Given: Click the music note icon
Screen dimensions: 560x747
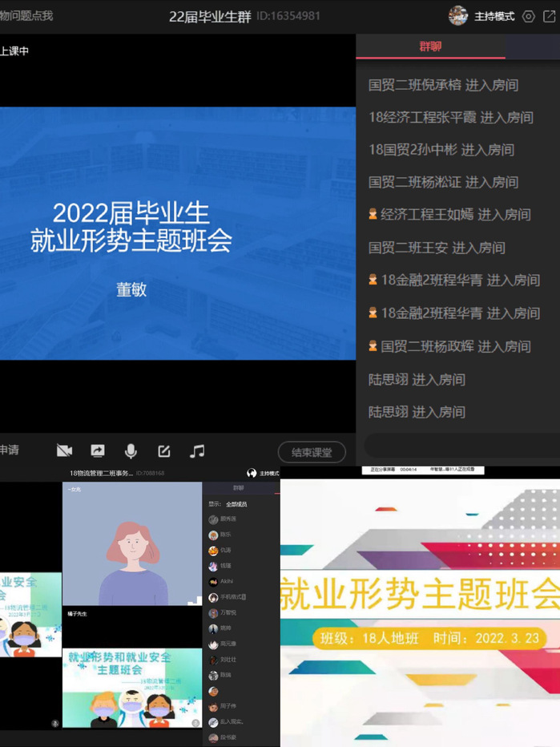Looking at the screenshot, I should click(197, 451).
